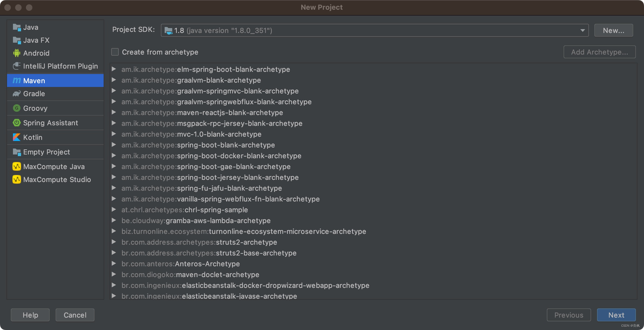The width and height of the screenshot is (644, 330).
Task: Click the Android robot icon
Action: 17,53
